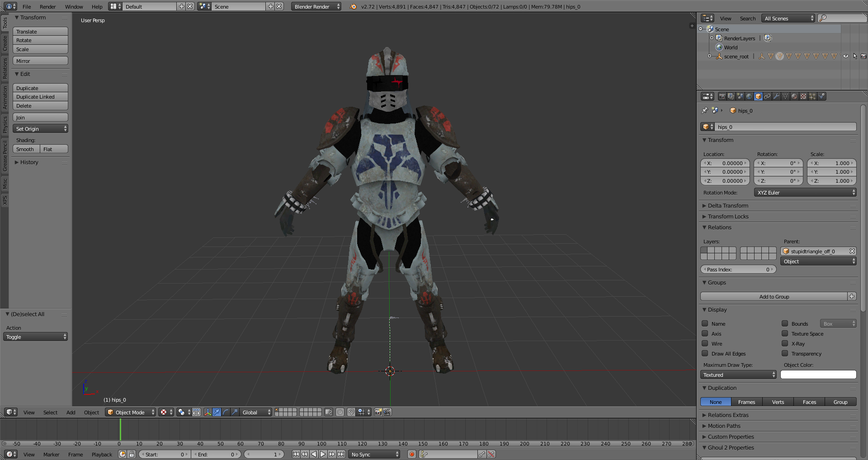Select the scale manipulator icon
Viewport: 868px width, 460px height.
235,412
